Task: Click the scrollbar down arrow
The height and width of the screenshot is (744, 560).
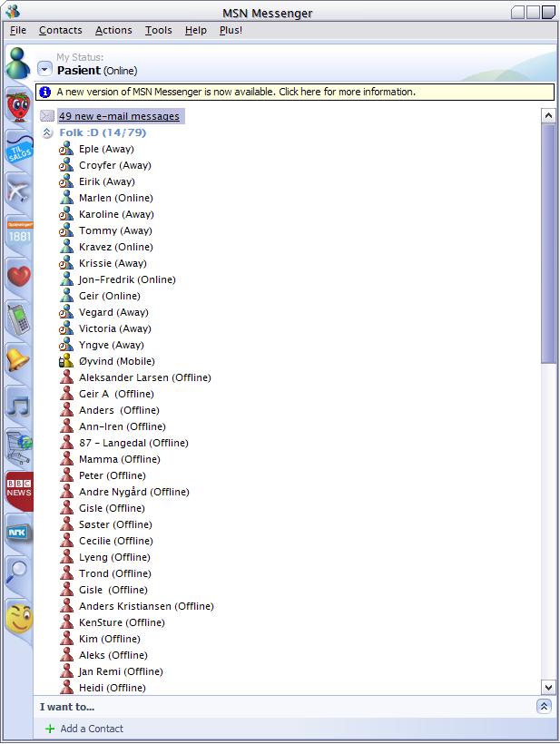Action: [548, 687]
